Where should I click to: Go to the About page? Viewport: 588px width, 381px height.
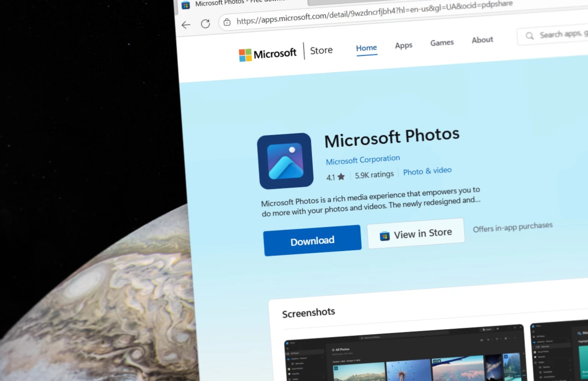482,40
